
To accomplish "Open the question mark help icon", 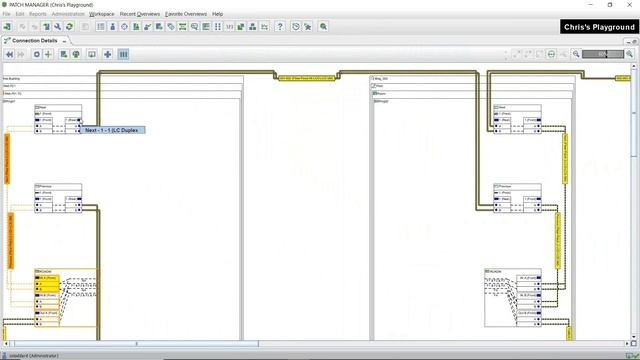I will (280, 27).
